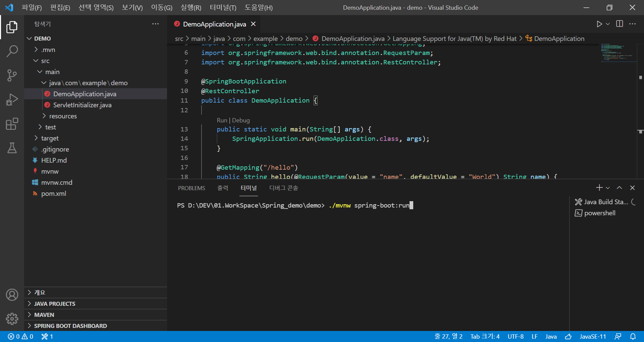Viewport: 644px width, 342px height.
Task: Open the 터미널(T) menu
Action: pyautogui.click(x=223, y=7)
